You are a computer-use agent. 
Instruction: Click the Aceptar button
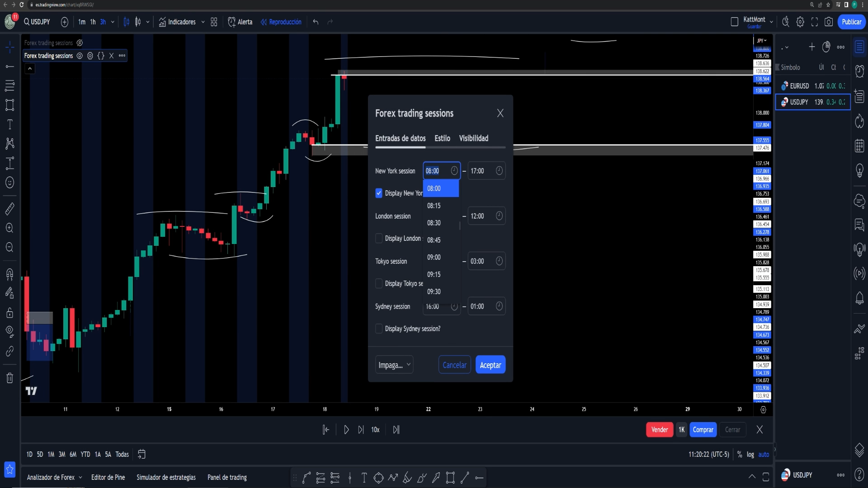(x=490, y=365)
